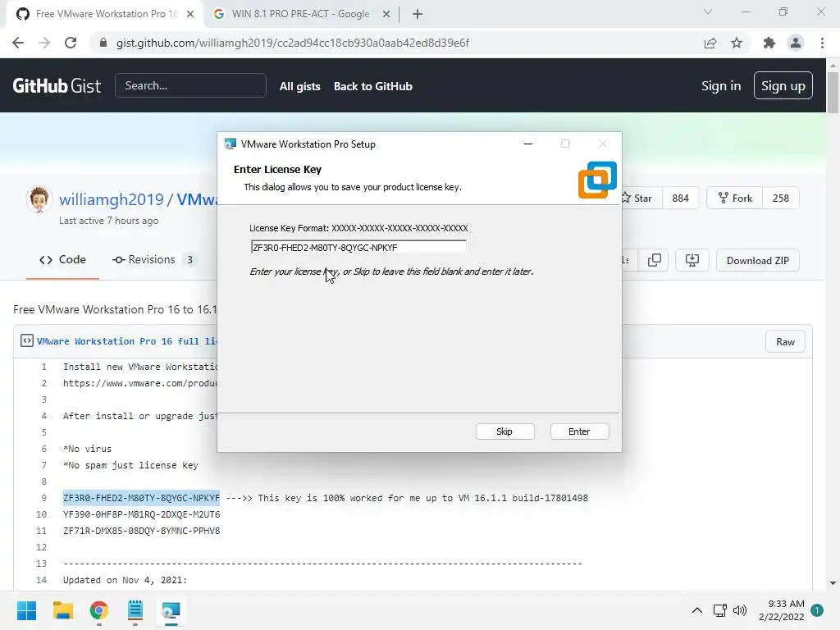Click the Sign up button
Viewport: 840px width, 630px height.
[x=783, y=85]
